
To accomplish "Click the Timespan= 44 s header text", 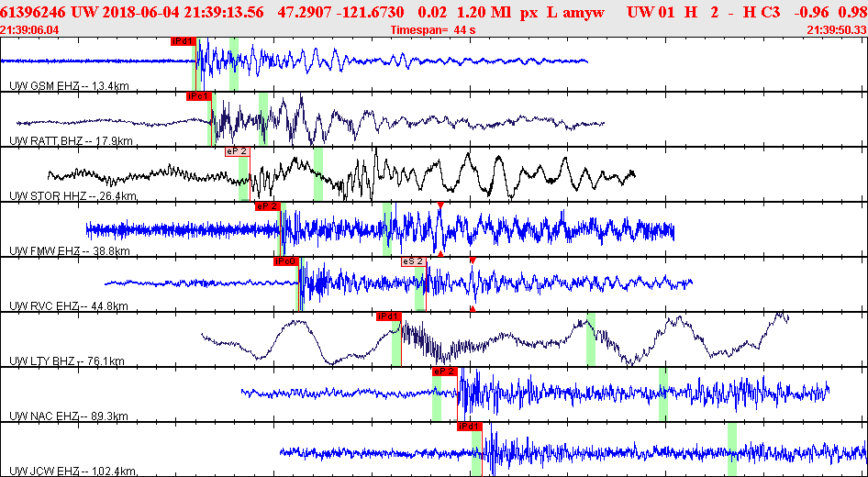I will (433, 30).
